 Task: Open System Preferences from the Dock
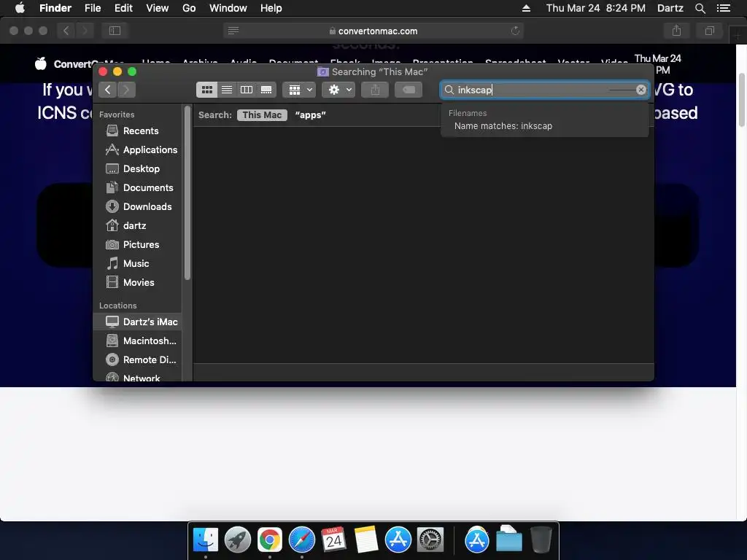430,540
